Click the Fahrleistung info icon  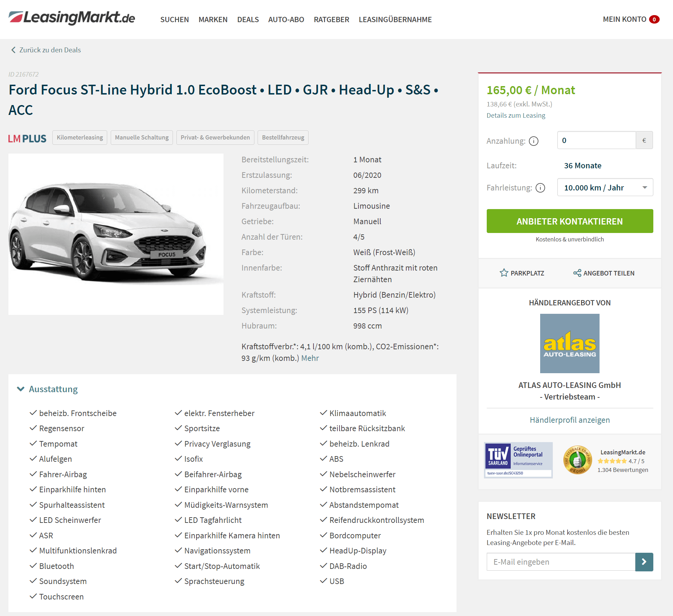tap(540, 188)
